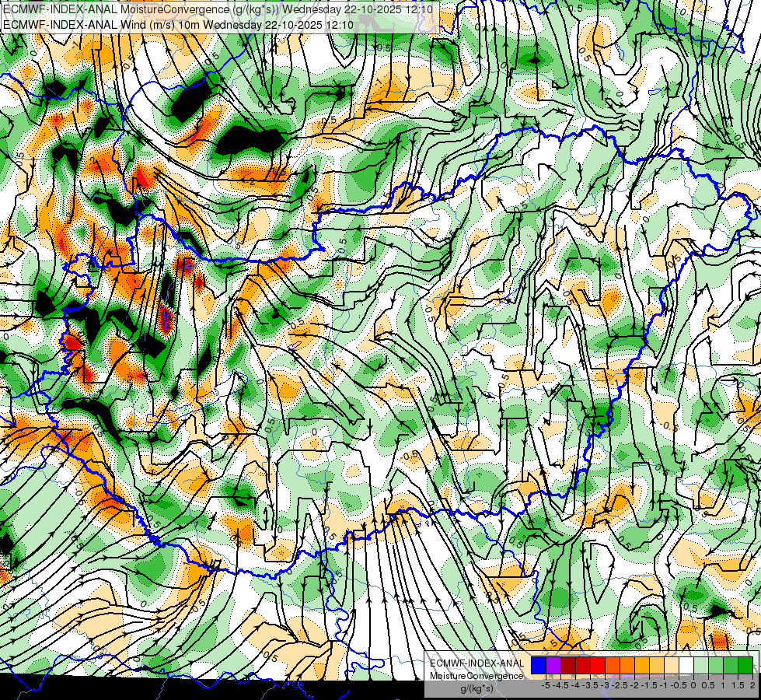Click the 2 tick label at the colorbar's end
The image size is (761, 700).
pos(752,685)
